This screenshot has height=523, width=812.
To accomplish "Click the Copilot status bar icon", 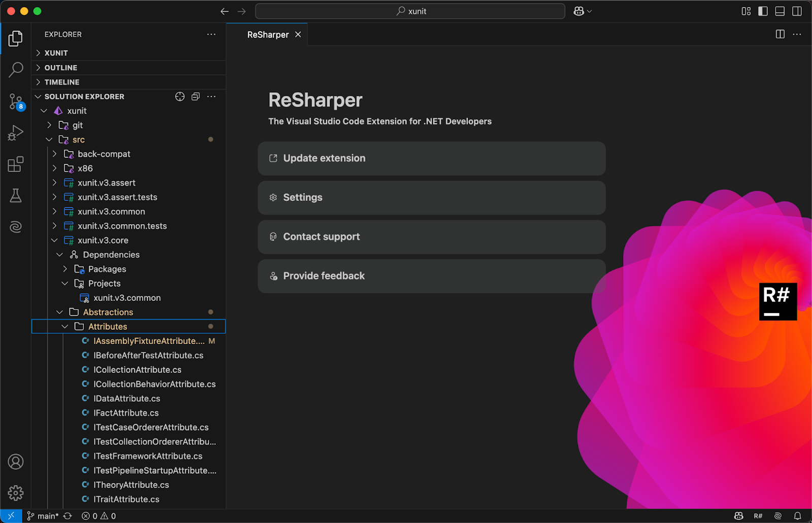I will click(739, 516).
